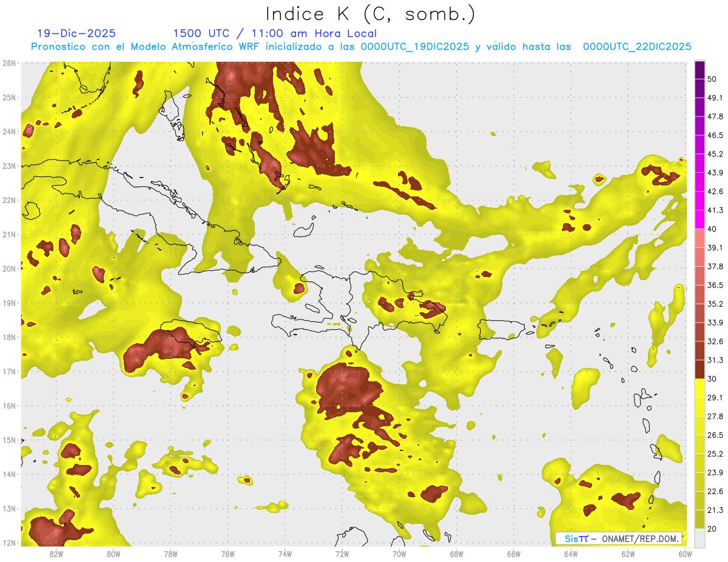Image resolution: width=728 pixels, height=562 pixels.
Task: Click the colorbar label "31.3"
Action: [715, 360]
